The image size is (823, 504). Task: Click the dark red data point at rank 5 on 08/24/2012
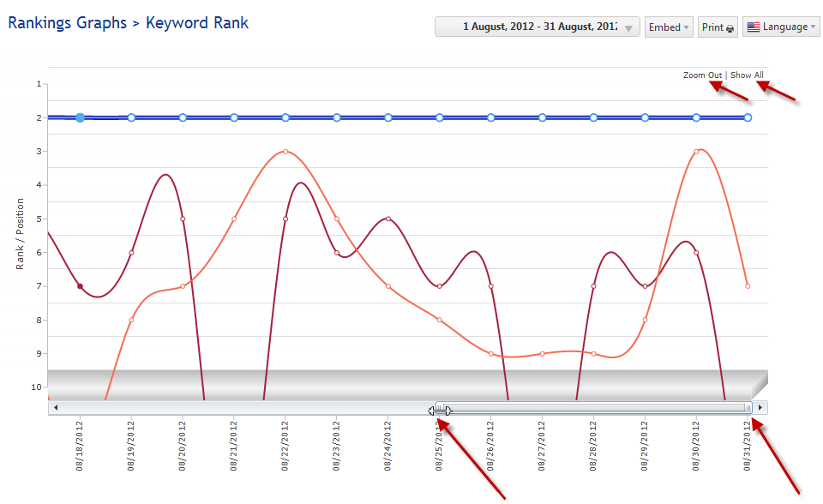[388, 219]
